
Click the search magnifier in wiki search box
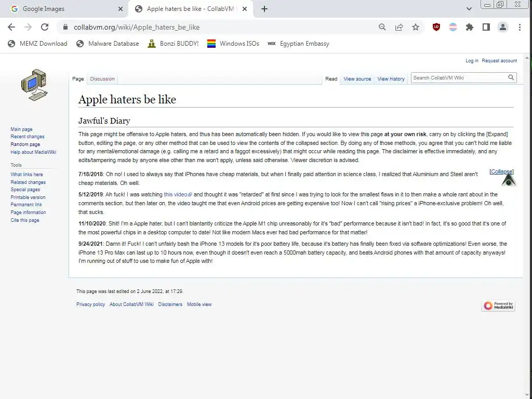pyautogui.click(x=511, y=78)
